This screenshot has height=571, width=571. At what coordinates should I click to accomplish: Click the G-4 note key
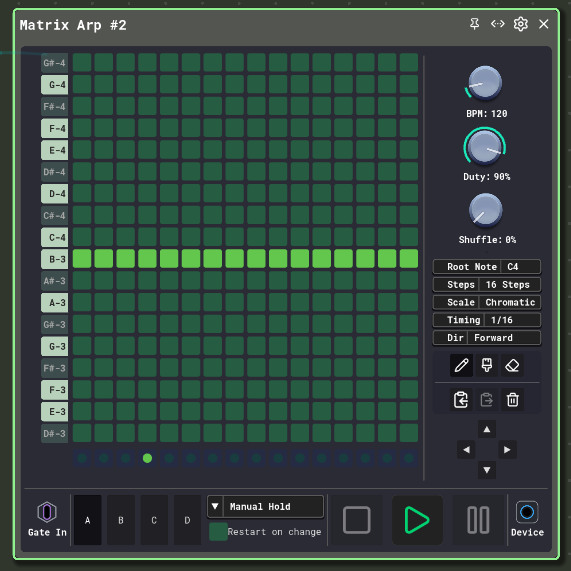pos(54,84)
